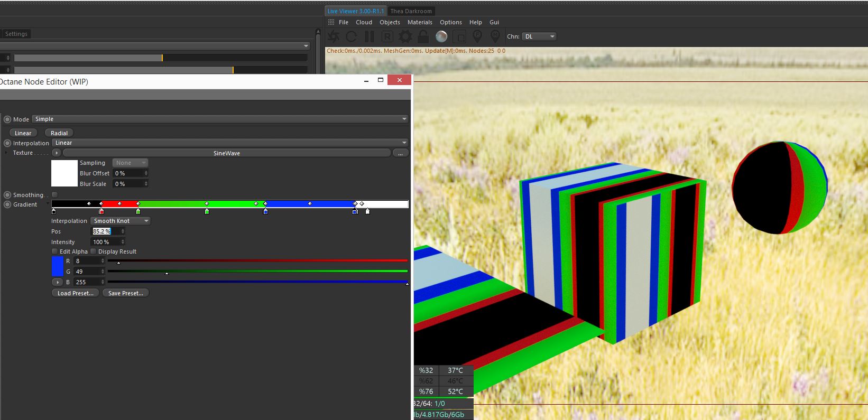Click the green G channel slider

pyautogui.click(x=257, y=271)
